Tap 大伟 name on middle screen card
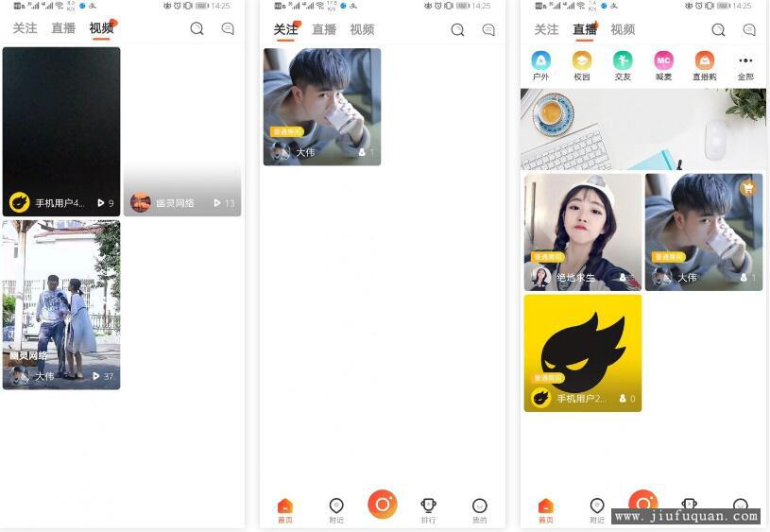Image resolution: width=770 pixels, height=532 pixels. click(x=305, y=153)
